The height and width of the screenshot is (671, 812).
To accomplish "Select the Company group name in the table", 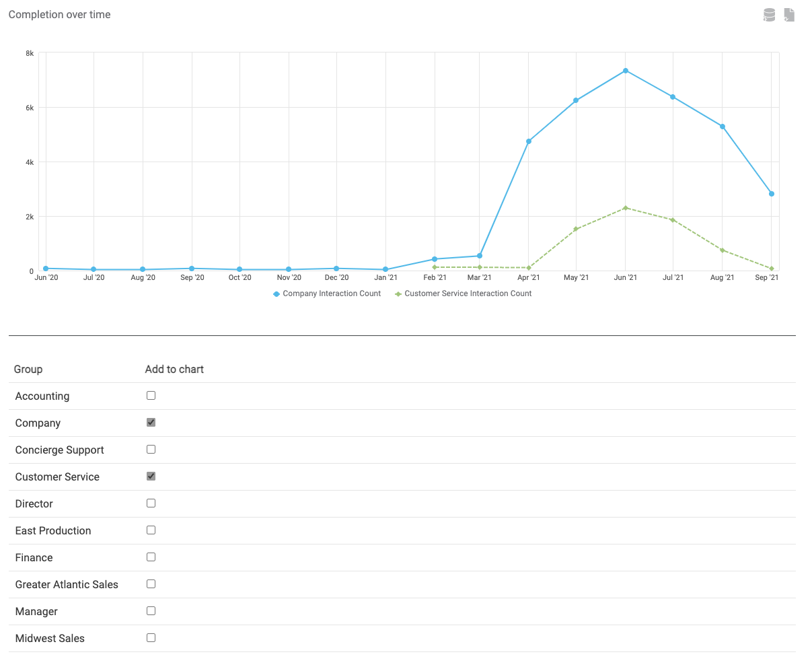I will 38,423.
